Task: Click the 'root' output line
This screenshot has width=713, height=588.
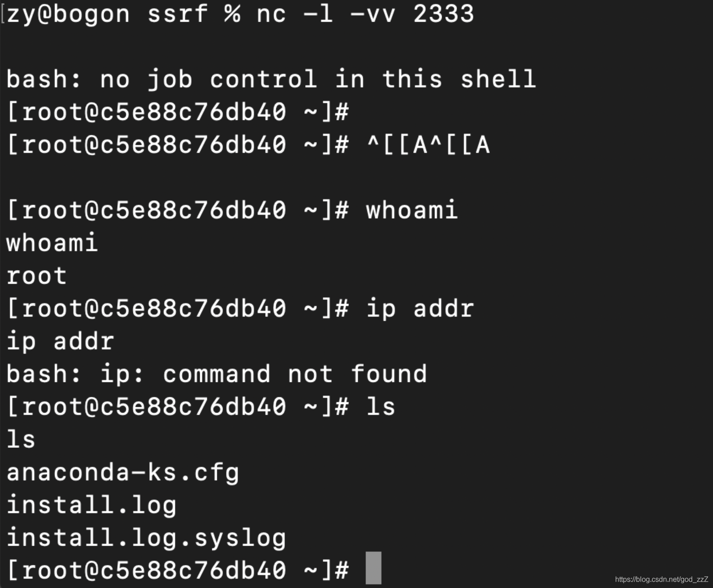Action: point(37,276)
